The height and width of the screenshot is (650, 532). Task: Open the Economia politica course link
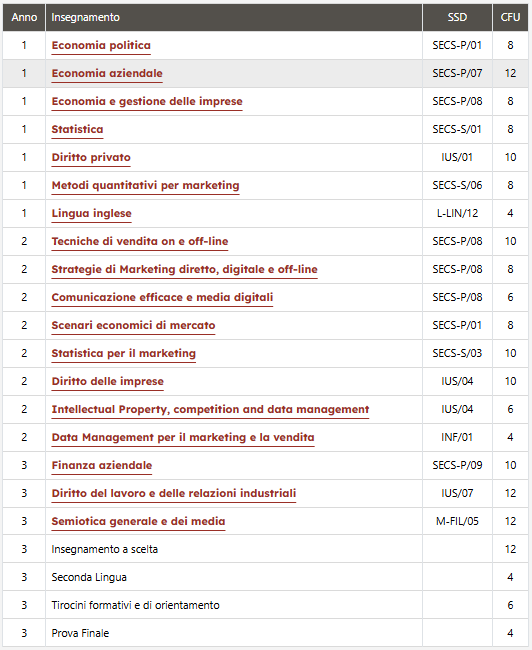coord(101,45)
